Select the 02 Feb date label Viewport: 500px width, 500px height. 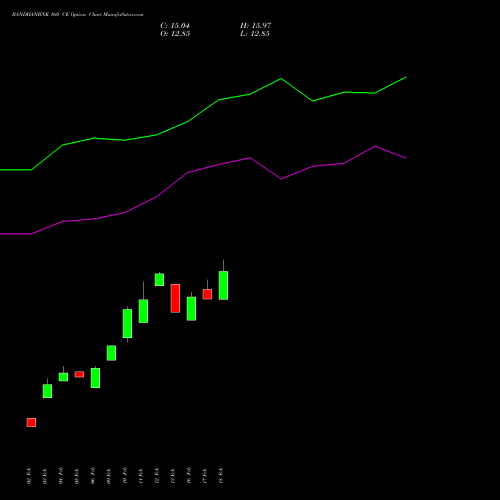[29, 476]
